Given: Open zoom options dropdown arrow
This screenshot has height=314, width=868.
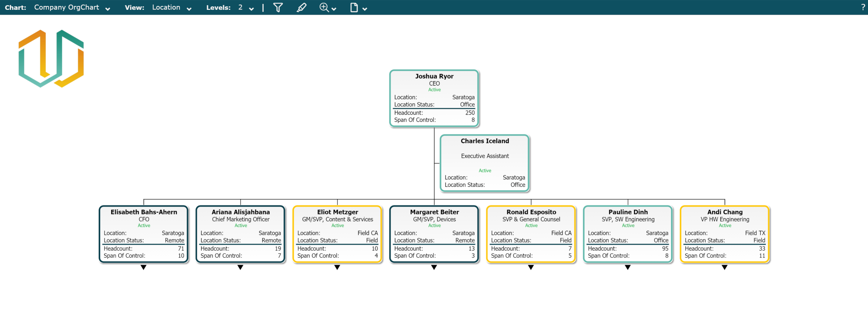Looking at the screenshot, I should pyautogui.click(x=334, y=9).
